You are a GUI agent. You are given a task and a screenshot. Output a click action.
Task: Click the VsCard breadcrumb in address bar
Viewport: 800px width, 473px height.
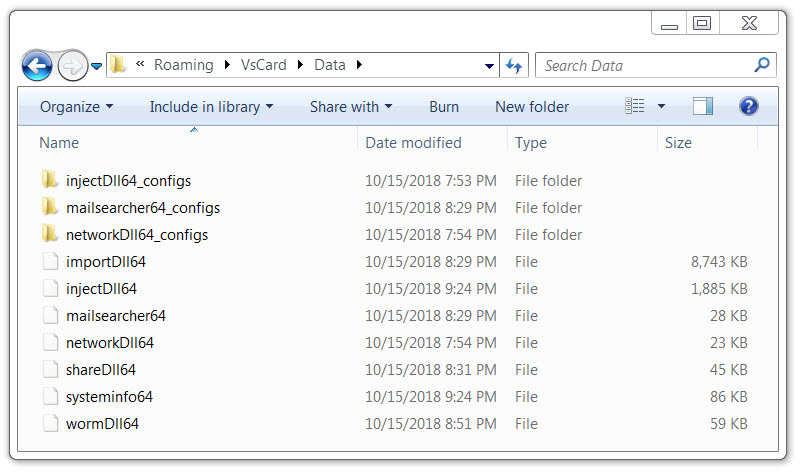tap(263, 65)
